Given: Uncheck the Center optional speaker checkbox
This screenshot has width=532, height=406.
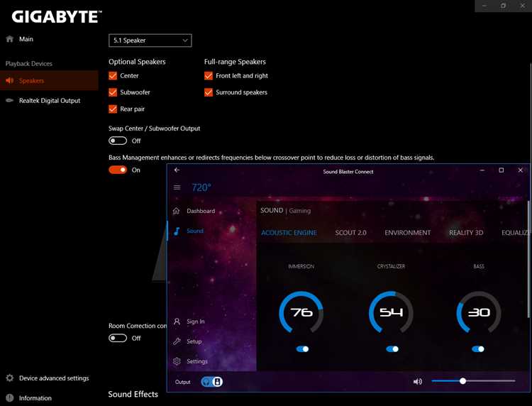Looking at the screenshot, I should 113,76.
